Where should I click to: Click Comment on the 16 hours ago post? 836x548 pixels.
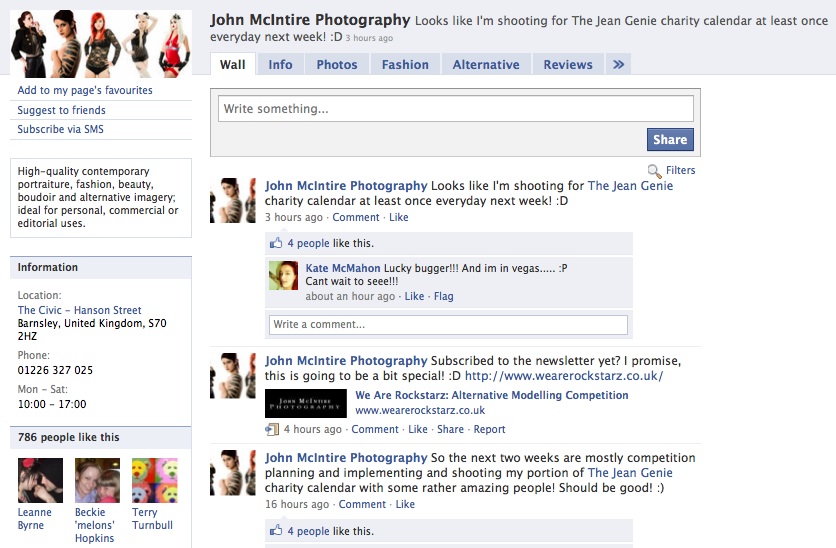tap(362, 504)
